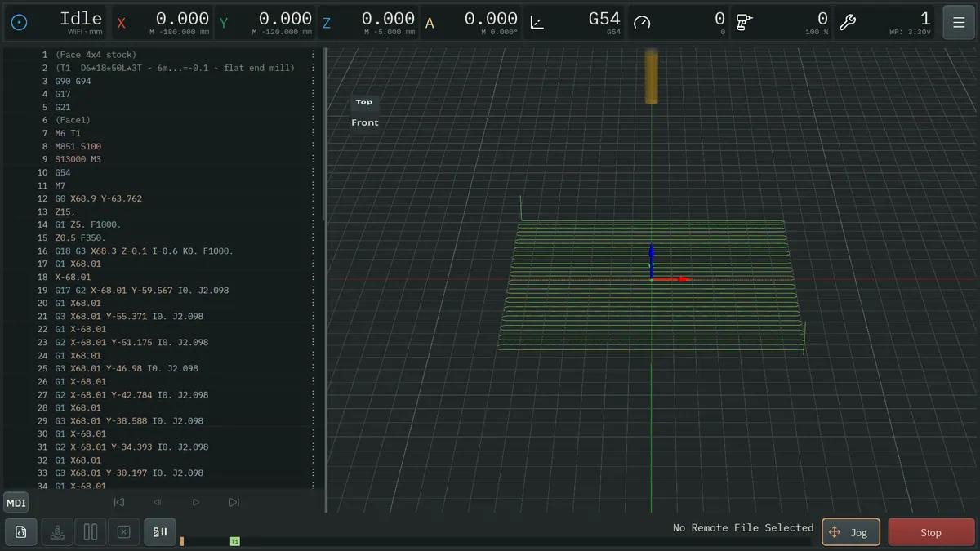Image resolution: width=980 pixels, height=551 pixels.
Task: Click the red Stop button
Action: (931, 532)
